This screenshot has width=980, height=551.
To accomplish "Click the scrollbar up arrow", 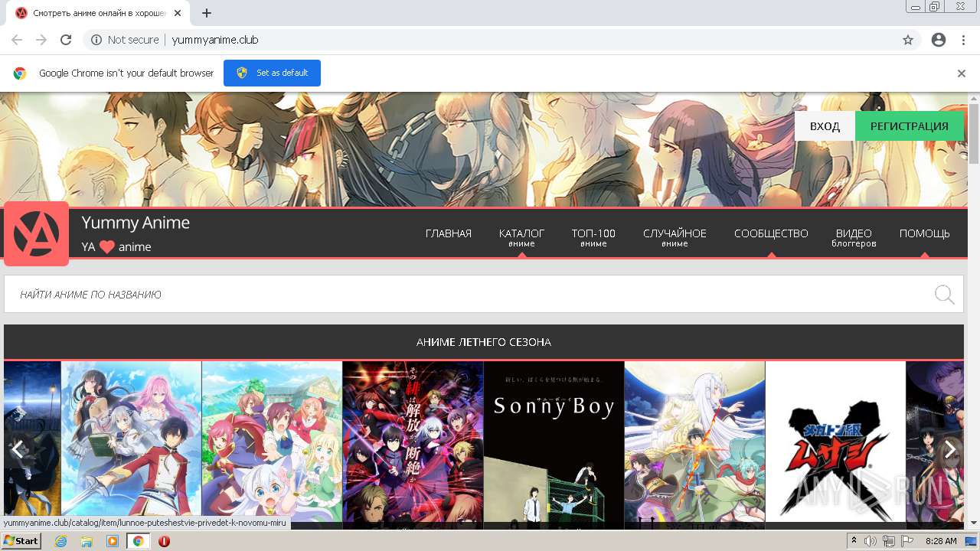I will coord(973,98).
